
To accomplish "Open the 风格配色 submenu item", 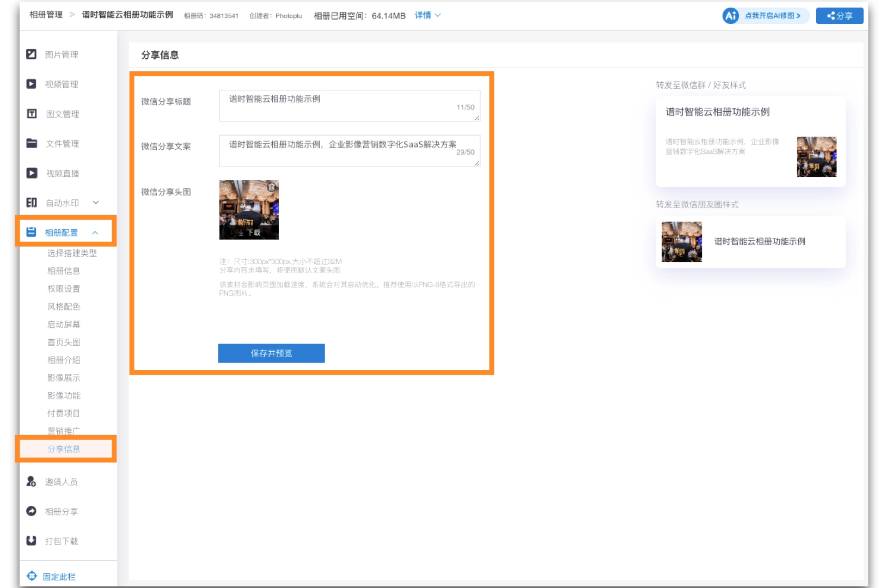I will tap(64, 307).
